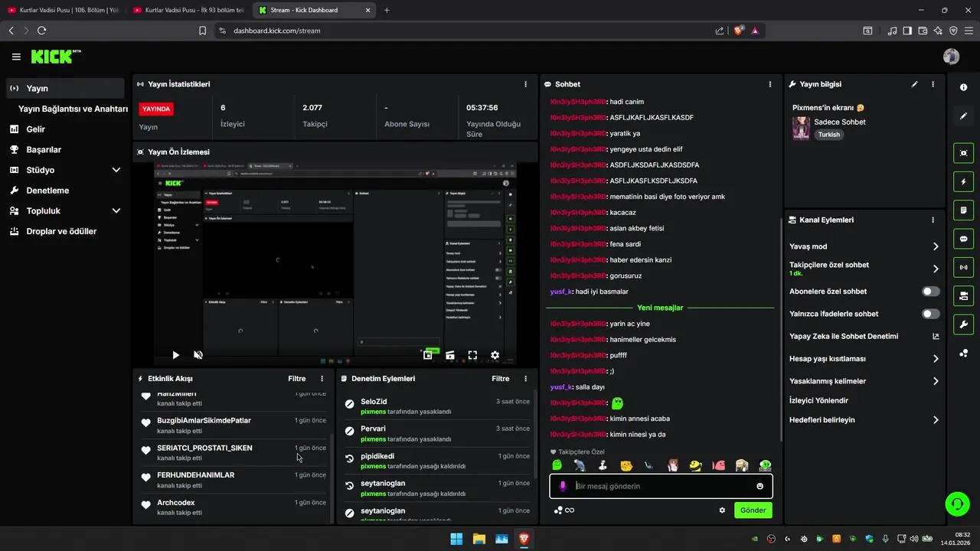This screenshot has width=980, height=551.
Task: Click the Brave Shields icon in address bar
Action: pos(739,31)
